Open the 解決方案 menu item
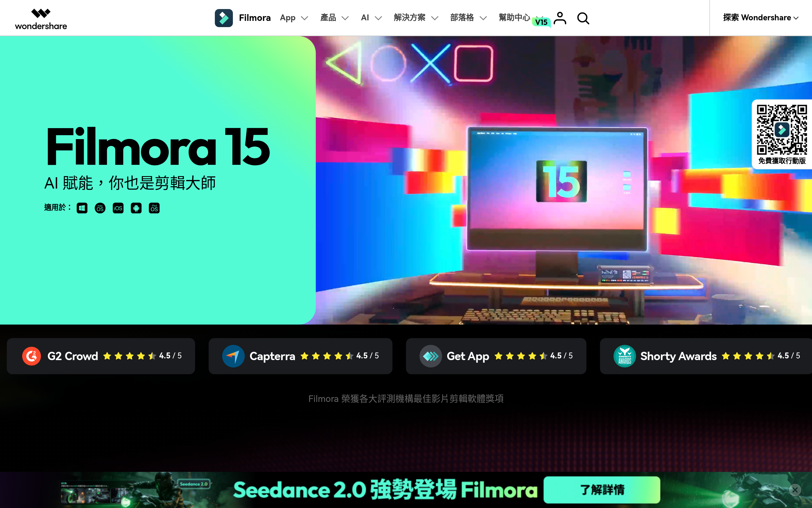 point(409,18)
